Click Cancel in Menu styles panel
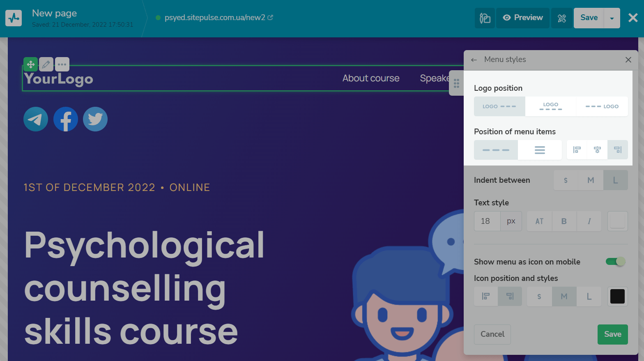 click(x=492, y=334)
